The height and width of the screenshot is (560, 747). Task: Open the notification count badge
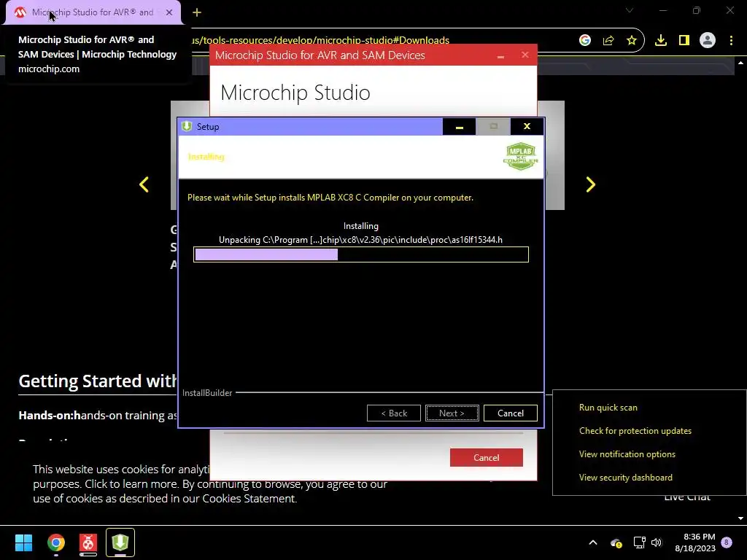727,542
